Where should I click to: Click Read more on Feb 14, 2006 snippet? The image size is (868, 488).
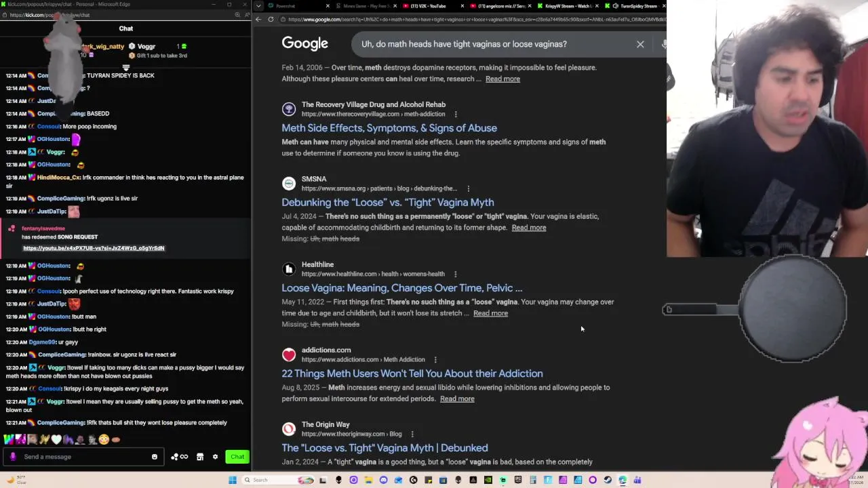[x=502, y=79]
